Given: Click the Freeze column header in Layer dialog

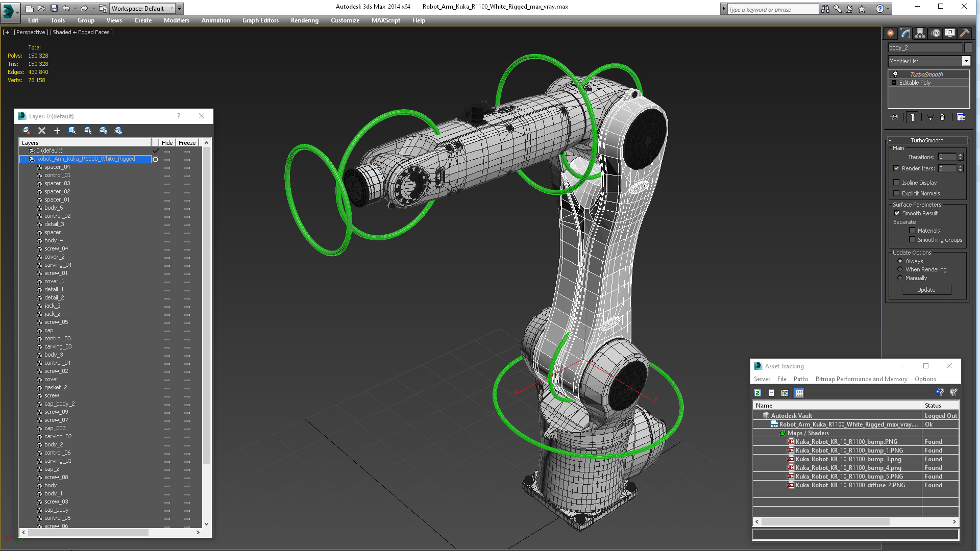Looking at the screenshot, I should 187,143.
